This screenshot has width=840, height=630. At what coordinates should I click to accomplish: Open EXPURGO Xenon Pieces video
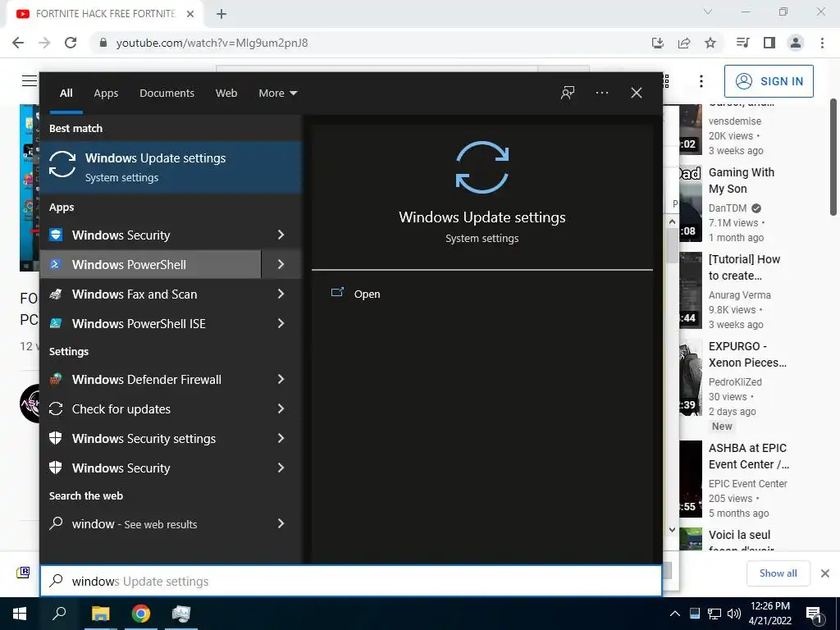(x=747, y=354)
